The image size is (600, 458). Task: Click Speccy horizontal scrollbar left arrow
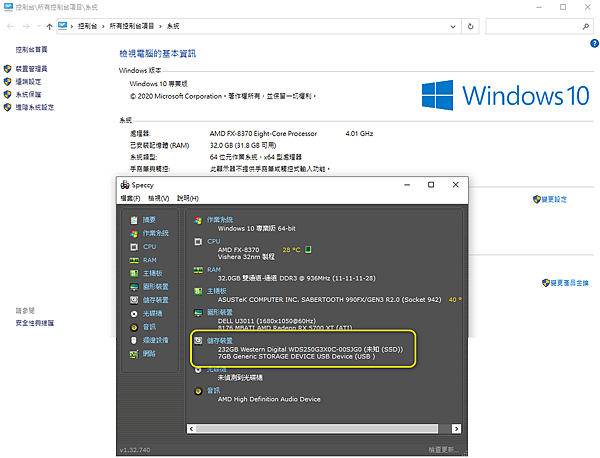coord(191,429)
